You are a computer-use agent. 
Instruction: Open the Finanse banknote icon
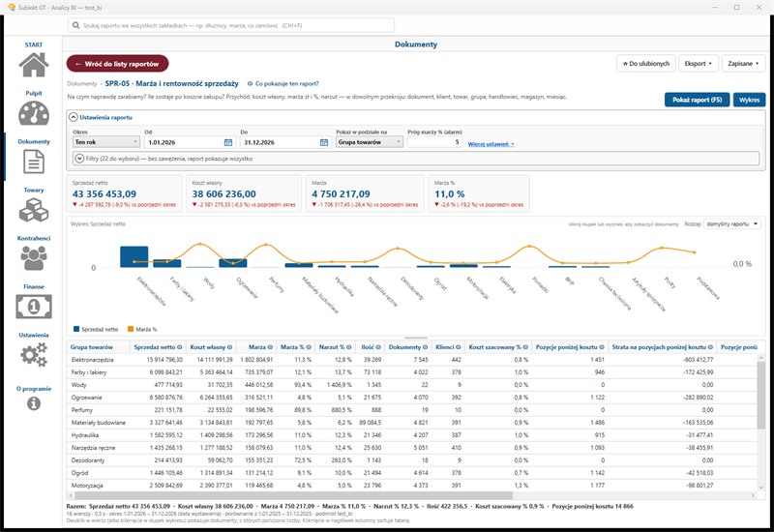pos(34,307)
